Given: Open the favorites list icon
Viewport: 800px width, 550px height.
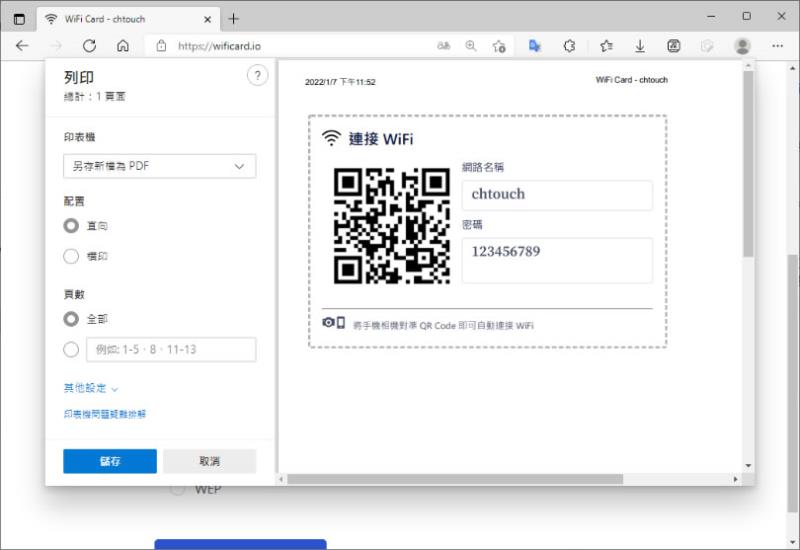Looking at the screenshot, I should [x=606, y=46].
